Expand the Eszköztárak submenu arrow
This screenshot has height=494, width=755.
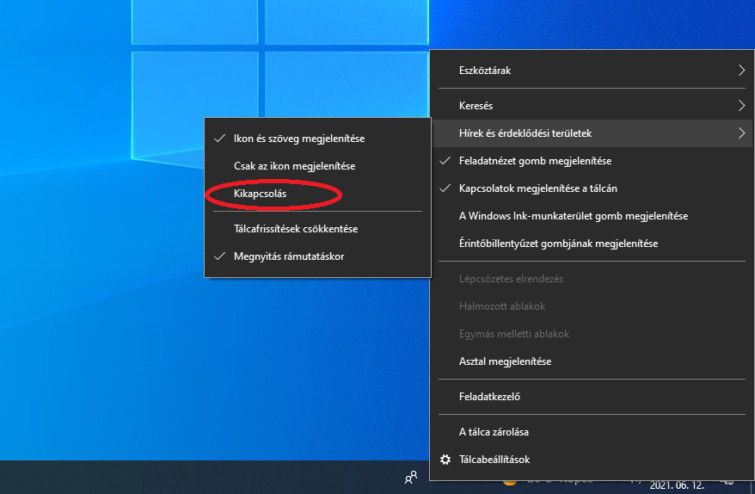pos(741,71)
